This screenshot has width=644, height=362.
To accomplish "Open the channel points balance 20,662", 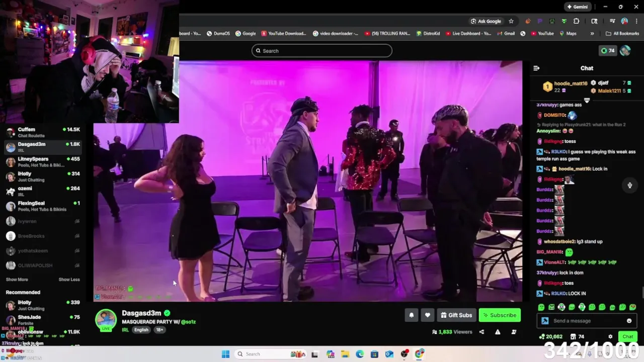I will click(551, 336).
